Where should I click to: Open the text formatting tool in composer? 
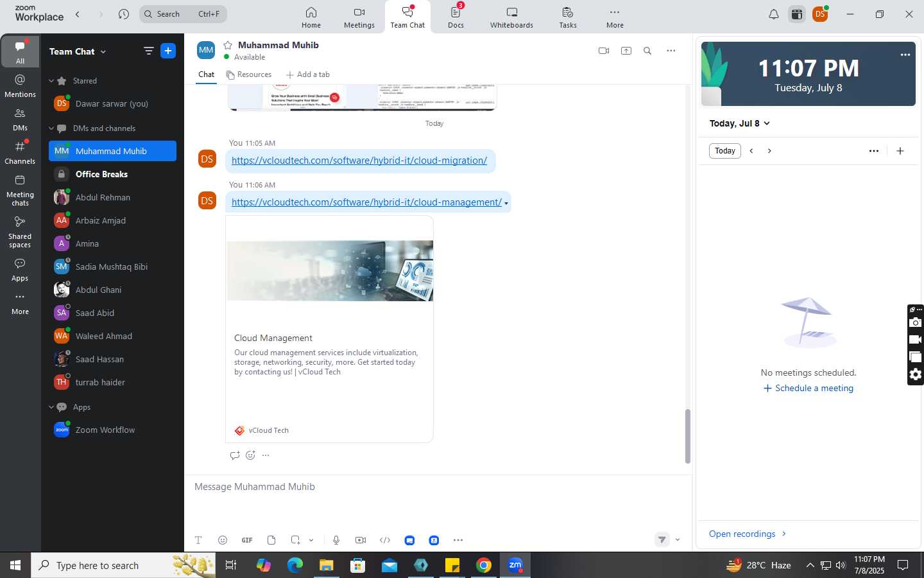click(x=198, y=540)
